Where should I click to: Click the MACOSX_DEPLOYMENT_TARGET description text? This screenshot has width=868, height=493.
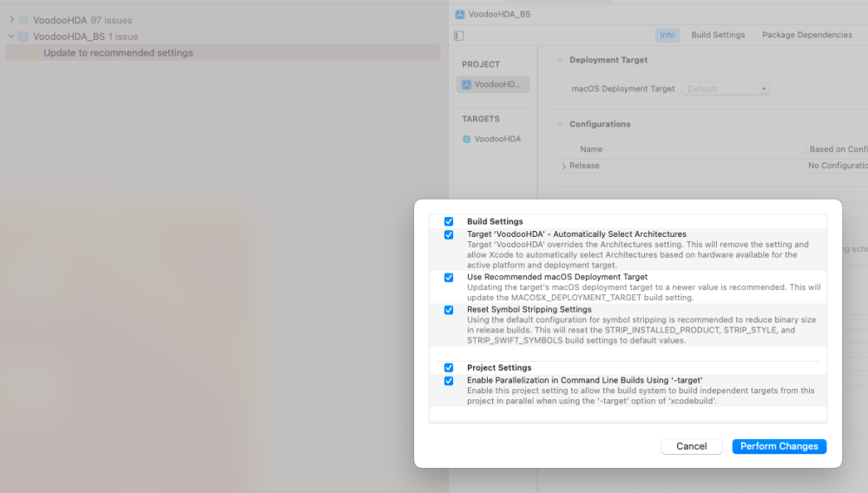[x=644, y=293]
